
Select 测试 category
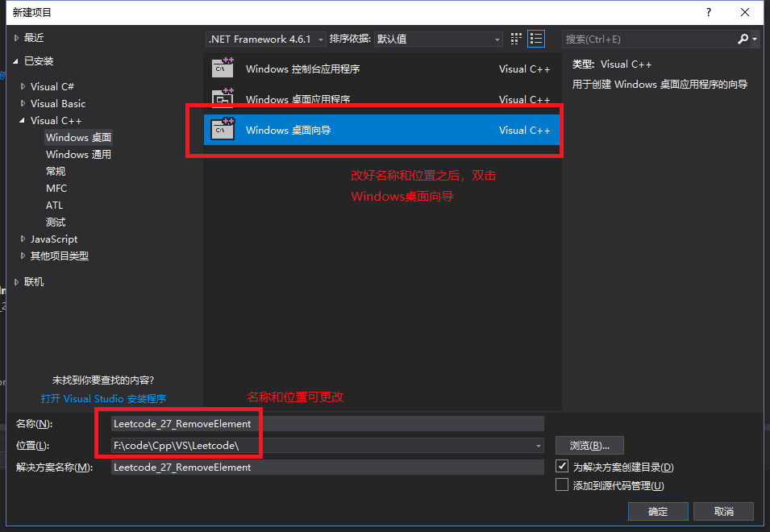(x=56, y=222)
